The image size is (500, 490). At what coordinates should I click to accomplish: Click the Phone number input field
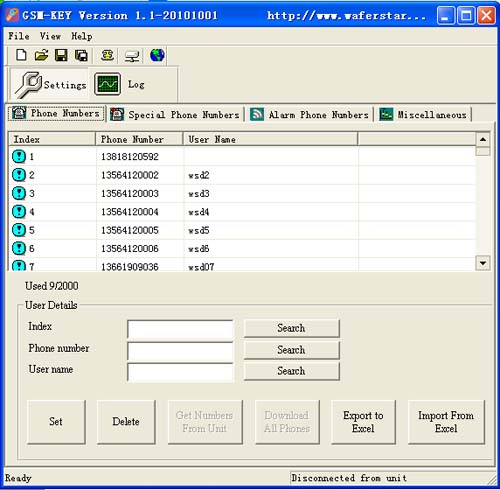click(180, 351)
